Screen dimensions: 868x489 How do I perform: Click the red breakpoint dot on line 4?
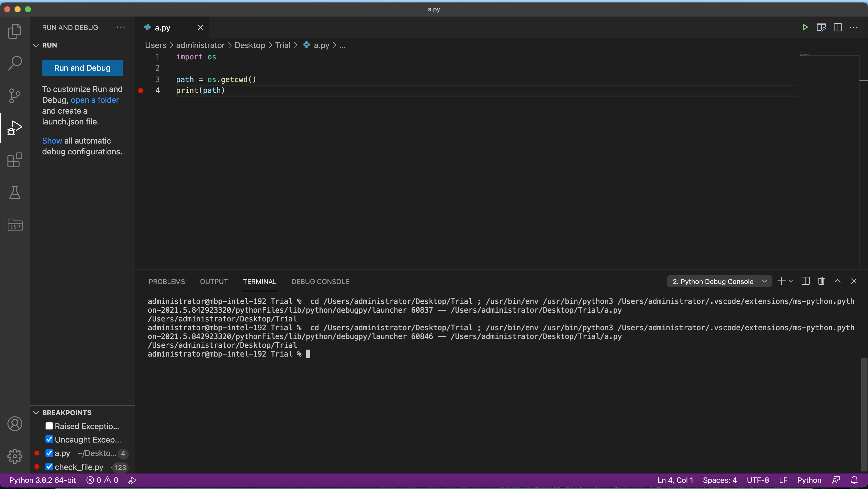pyautogui.click(x=141, y=91)
